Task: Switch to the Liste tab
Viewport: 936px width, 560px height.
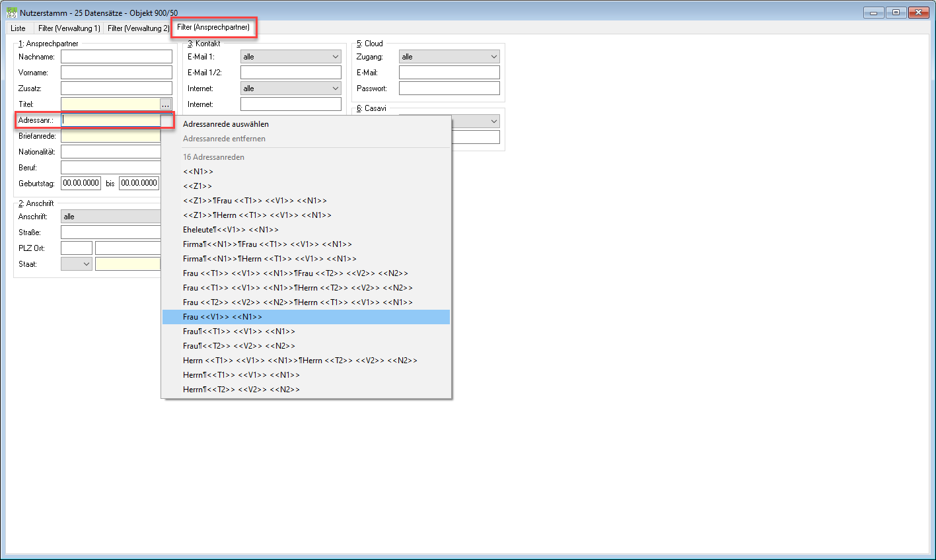Action: point(18,28)
